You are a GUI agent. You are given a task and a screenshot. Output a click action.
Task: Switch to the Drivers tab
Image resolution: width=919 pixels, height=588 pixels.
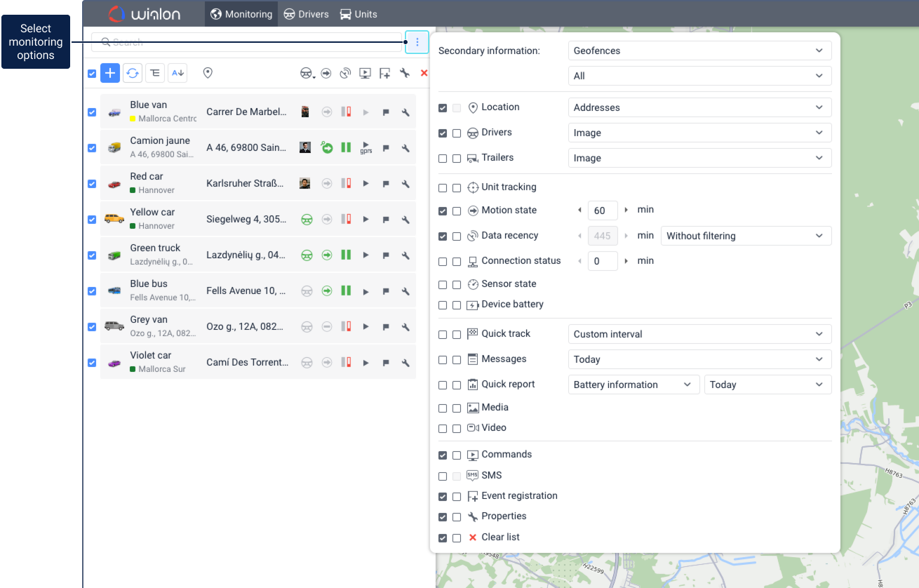pos(305,14)
